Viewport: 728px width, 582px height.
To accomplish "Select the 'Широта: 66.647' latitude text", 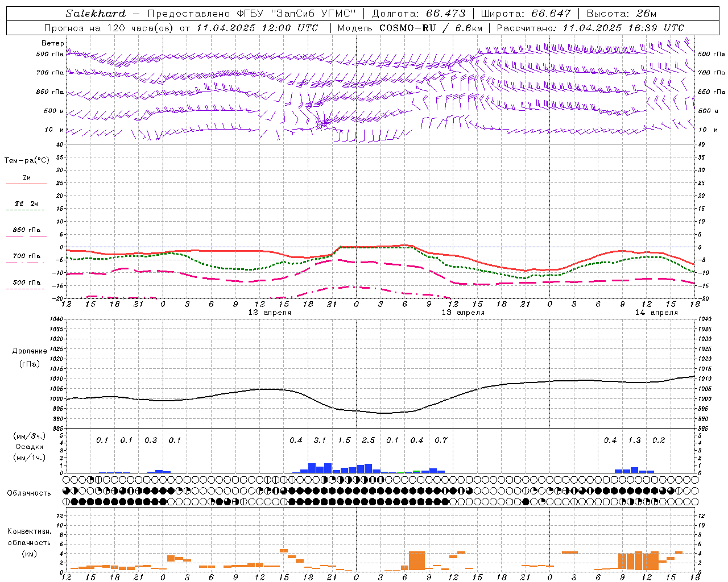I will (526, 14).
